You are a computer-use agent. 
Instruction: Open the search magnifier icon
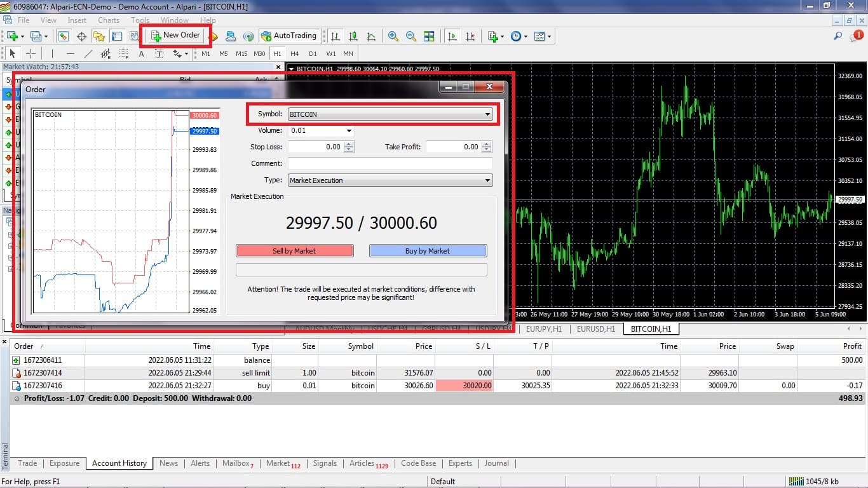tap(837, 36)
